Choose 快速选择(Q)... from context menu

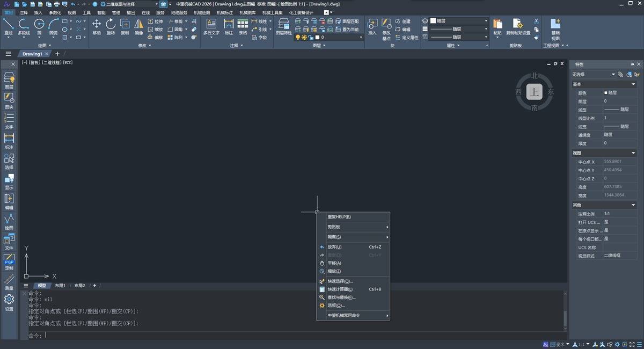click(x=340, y=281)
